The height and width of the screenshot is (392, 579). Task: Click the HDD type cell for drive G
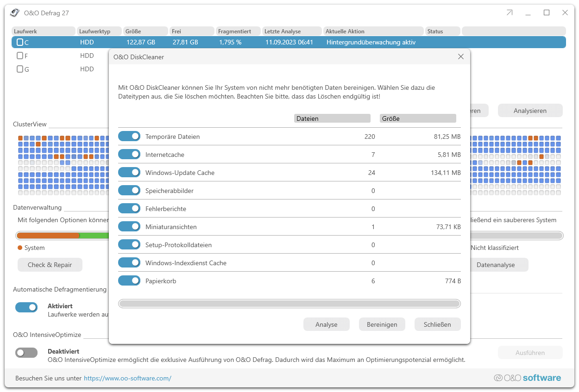point(87,69)
